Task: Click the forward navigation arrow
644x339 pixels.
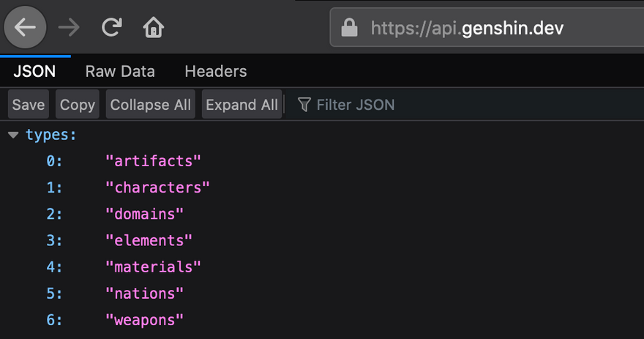Action: (70, 28)
